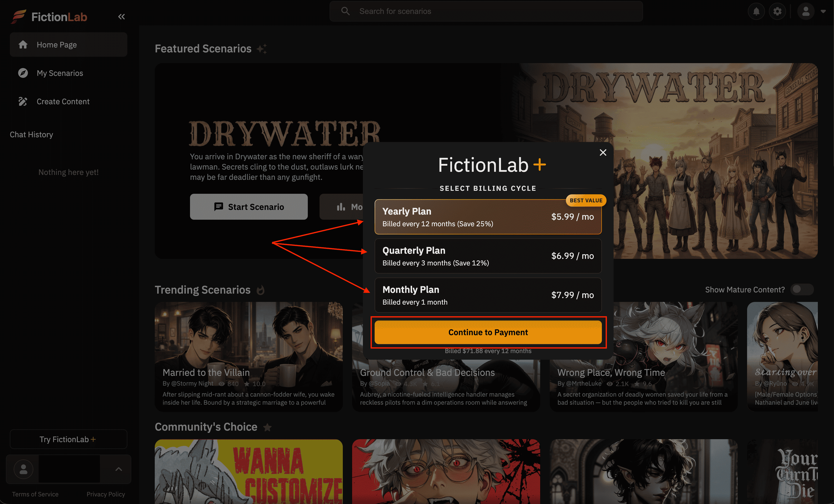Viewport: 834px width, 504px height.
Task: Collapse the sidebar with double chevron
Action: (x=121, y=17)
